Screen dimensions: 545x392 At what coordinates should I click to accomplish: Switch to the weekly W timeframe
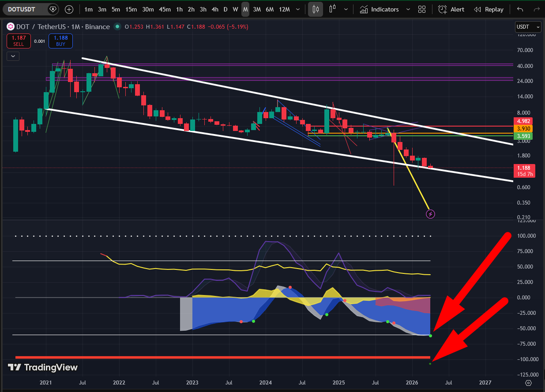(235, 9)
